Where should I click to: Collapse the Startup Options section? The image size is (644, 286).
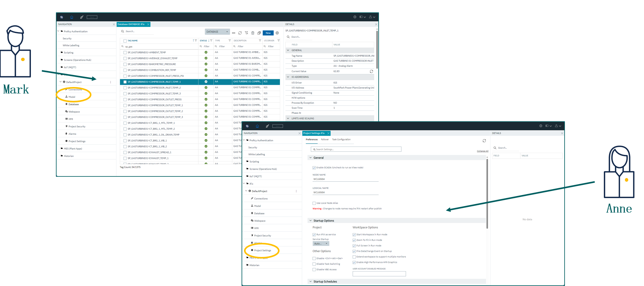coord(311,221)
